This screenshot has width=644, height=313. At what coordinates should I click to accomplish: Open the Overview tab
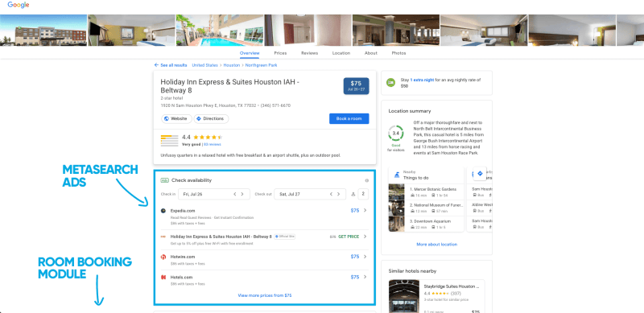(250, 53)
